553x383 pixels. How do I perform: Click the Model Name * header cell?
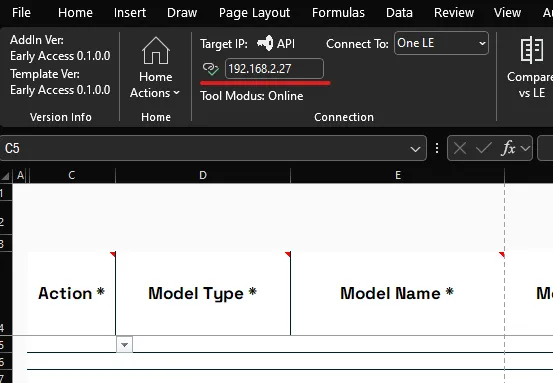tap(397, 293)
